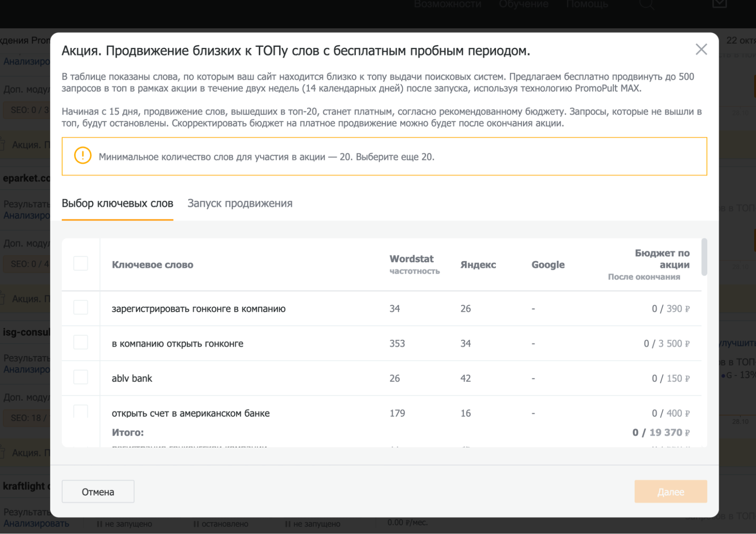756x534 pixels.
Task: Switch to 'Запуск продвижения' tab
Action: tap(240, 203)
